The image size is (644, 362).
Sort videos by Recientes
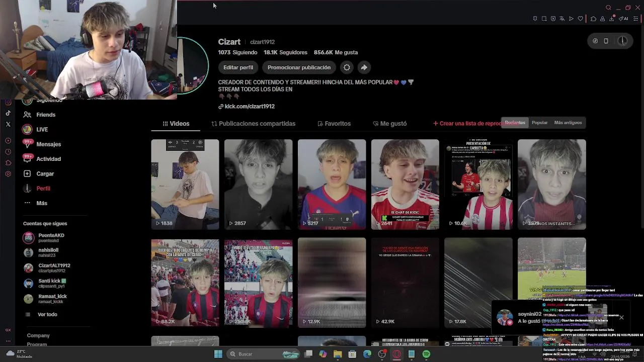coord(515,123)
